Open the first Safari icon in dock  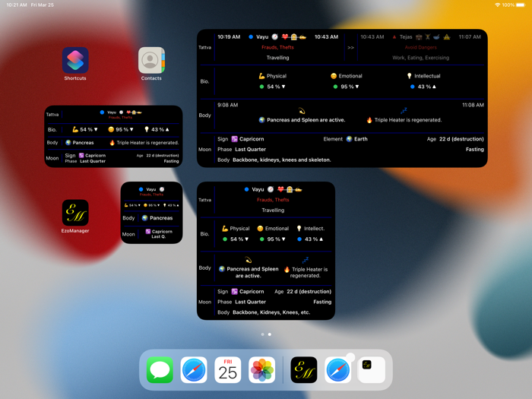click(194, 370)
